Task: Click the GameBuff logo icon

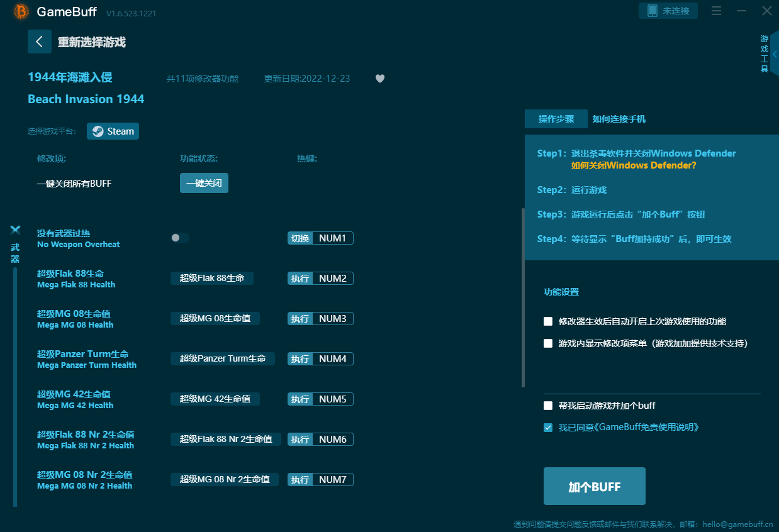Action: (21, 11)
